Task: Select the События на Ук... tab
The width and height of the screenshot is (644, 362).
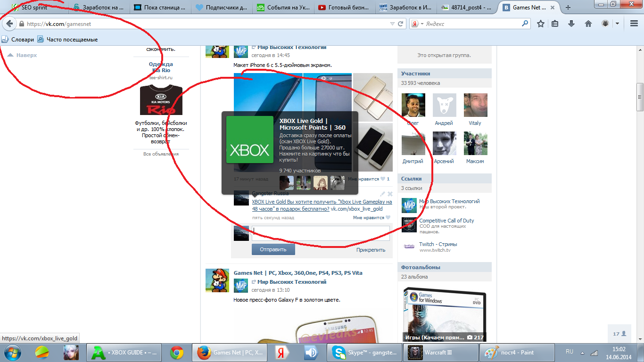Action: (282, 8)
